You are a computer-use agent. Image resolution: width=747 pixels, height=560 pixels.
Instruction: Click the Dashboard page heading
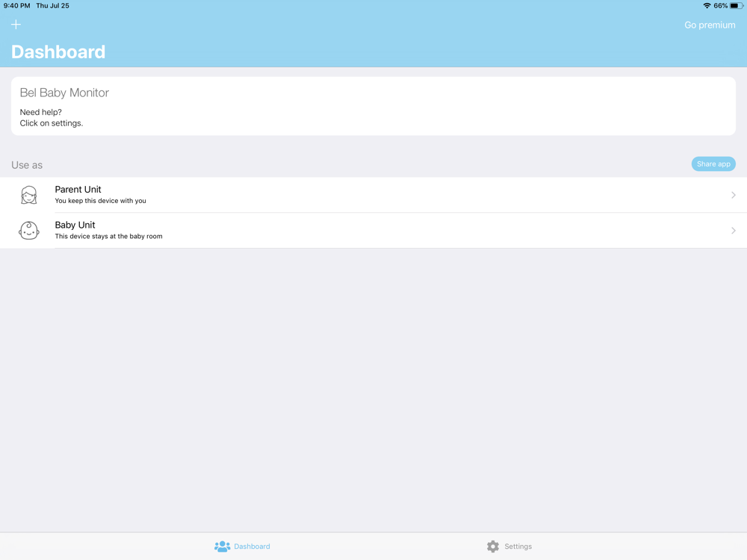(x=58, y=52)
